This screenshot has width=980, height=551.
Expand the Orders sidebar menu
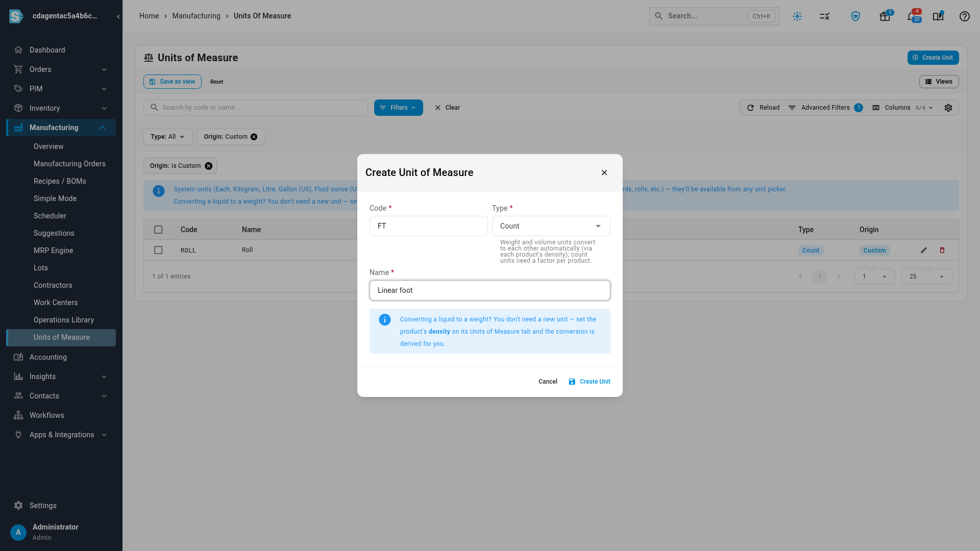[61, 69]
